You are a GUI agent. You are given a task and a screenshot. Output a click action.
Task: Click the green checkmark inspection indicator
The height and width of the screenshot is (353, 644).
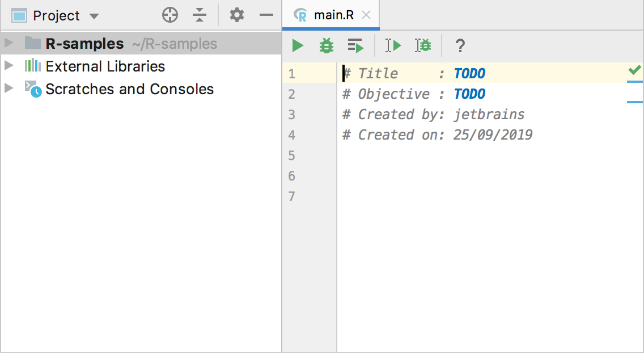(x=634, y=70)
